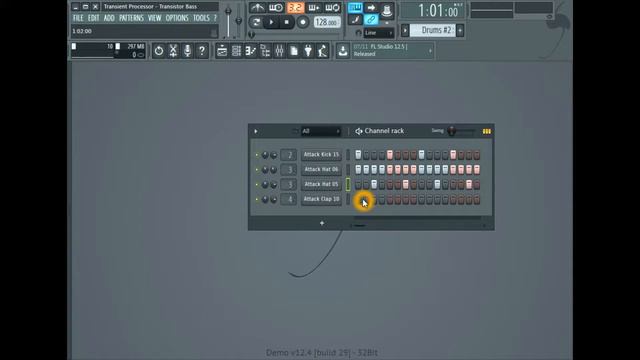Adjust the Swing knob
This screenshot has width=640, height=360.
click(x=451, y=131)
